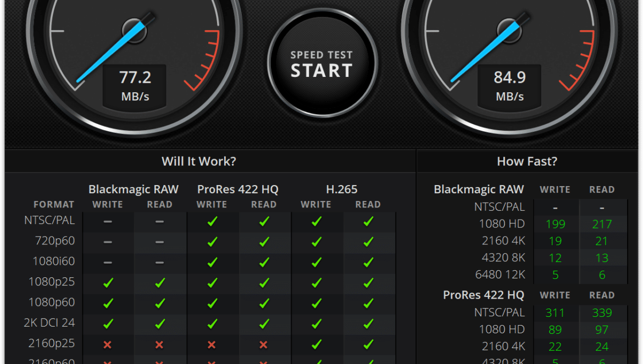Screen dimensions: 643x364
Task: Click ProRes 422 HQ 2160 4K write value 22
Action: pyautogui.click(x=555, y=347)
